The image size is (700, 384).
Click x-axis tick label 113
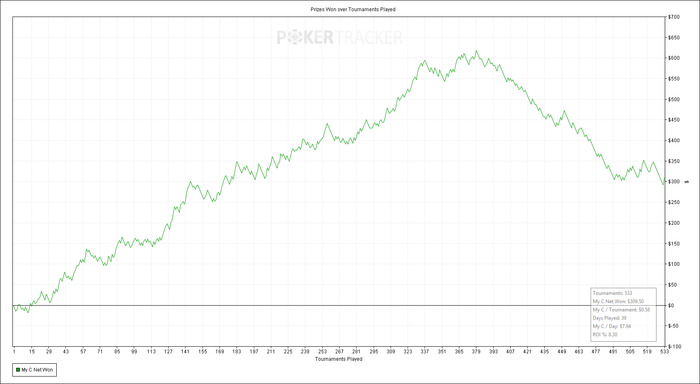pos(151,351)
